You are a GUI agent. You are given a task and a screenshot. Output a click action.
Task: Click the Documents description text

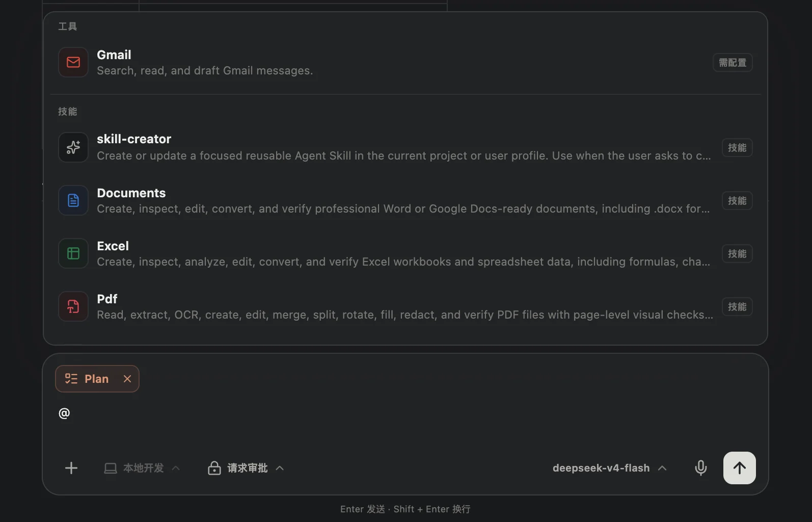(x=403, y=209)
